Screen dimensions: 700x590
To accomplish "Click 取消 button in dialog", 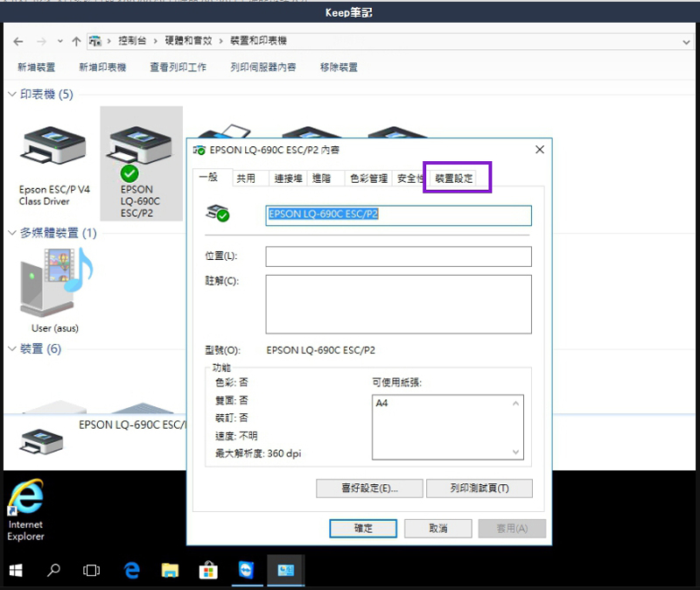I will click(x=438, y=529).
